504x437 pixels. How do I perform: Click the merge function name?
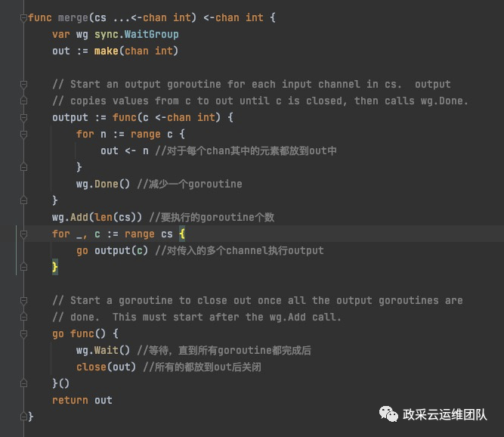coord(73,17)
